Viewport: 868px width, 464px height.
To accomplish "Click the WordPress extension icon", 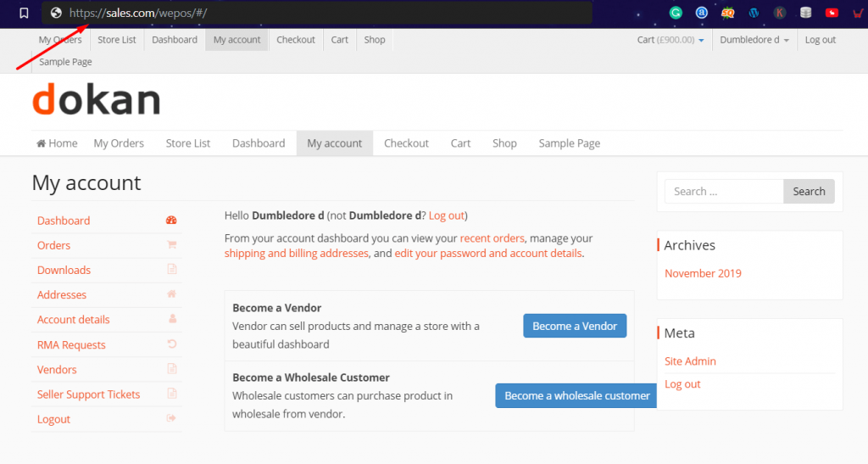I will click(754, 13).
